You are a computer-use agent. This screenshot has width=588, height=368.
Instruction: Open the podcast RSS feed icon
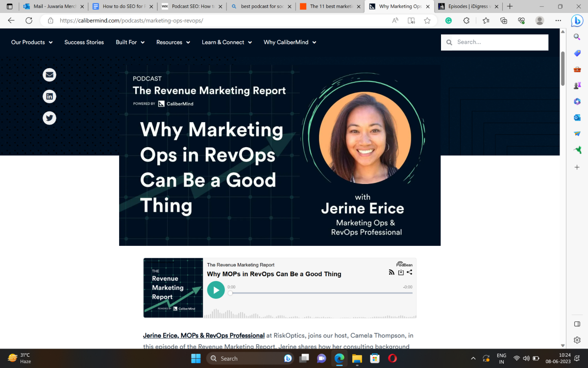(392, 272)
